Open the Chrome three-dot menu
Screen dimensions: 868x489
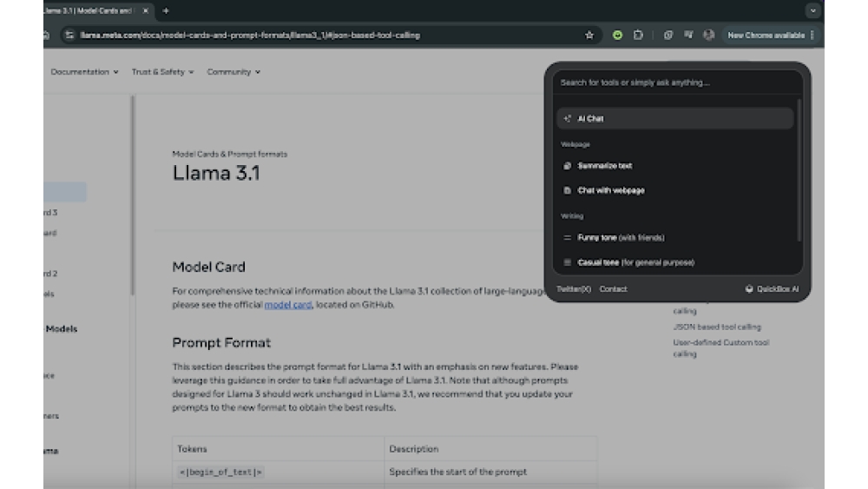tap(812, 35)
